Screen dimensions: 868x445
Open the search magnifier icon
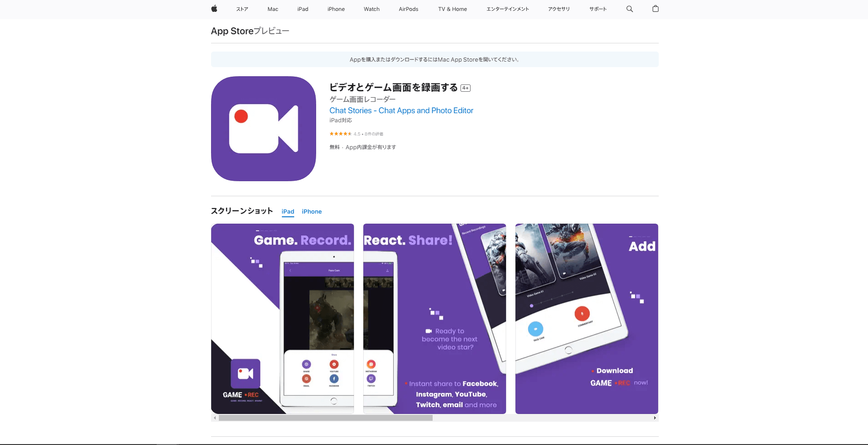tap(630, 9)
